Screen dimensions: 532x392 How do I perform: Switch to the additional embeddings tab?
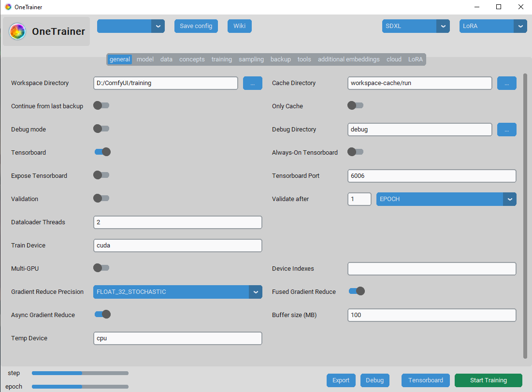tap(349, 59)
